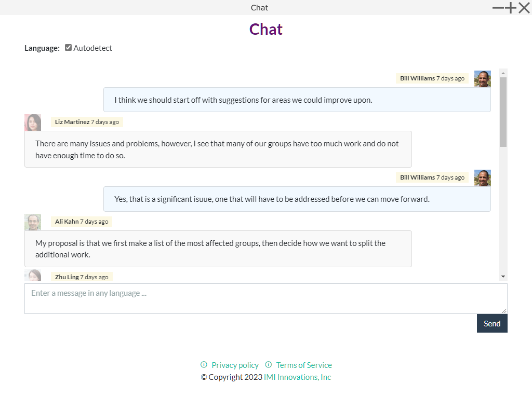Click the Ali Kahn name label

[x=67, y=222]
